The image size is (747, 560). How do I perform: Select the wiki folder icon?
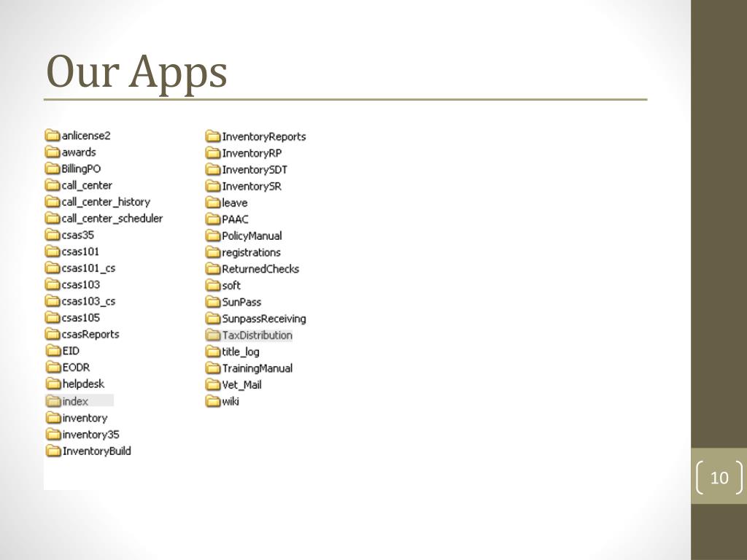tap(213, 402)
